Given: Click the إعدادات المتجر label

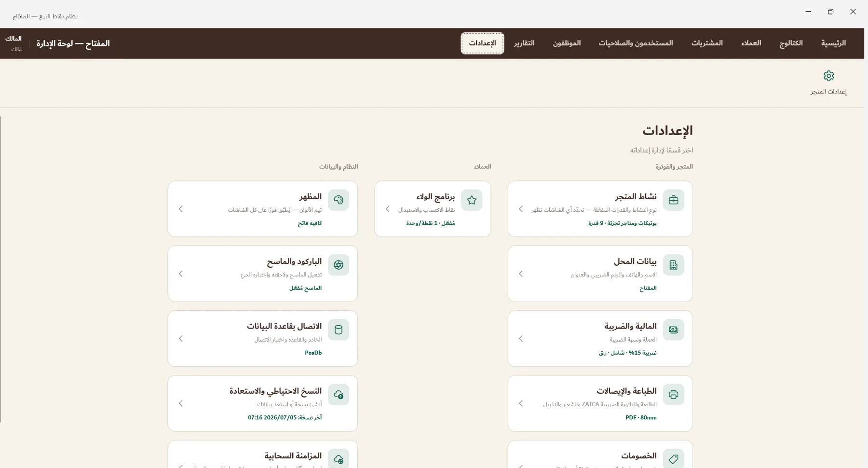Looking at the screenshot, I should [828, 92].
